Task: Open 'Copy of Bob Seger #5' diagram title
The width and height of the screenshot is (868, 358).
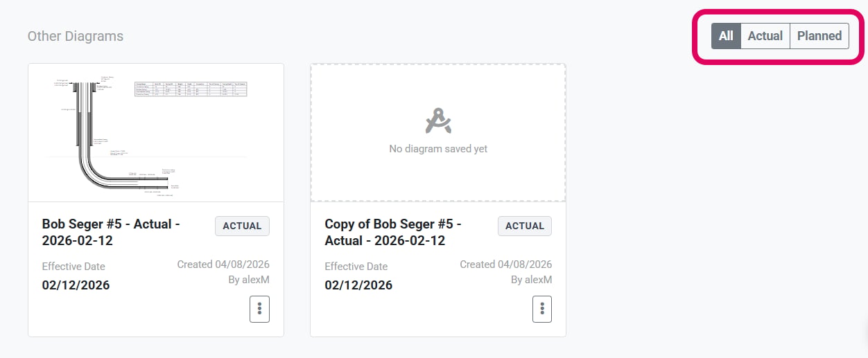Action: 393,232
